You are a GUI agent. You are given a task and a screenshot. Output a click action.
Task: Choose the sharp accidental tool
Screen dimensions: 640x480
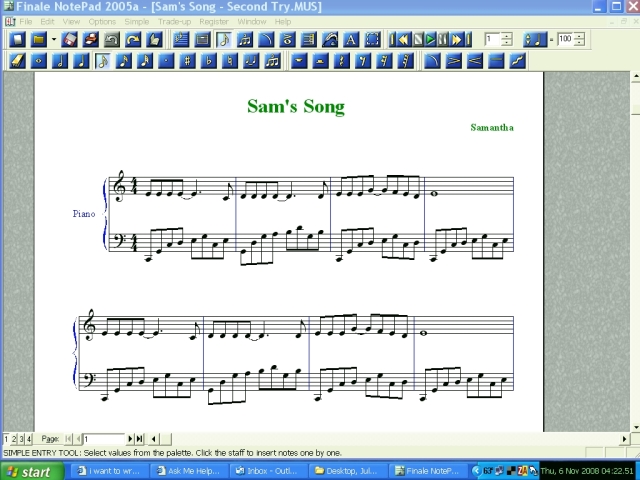pyautogui.click(x=188, y=60)
